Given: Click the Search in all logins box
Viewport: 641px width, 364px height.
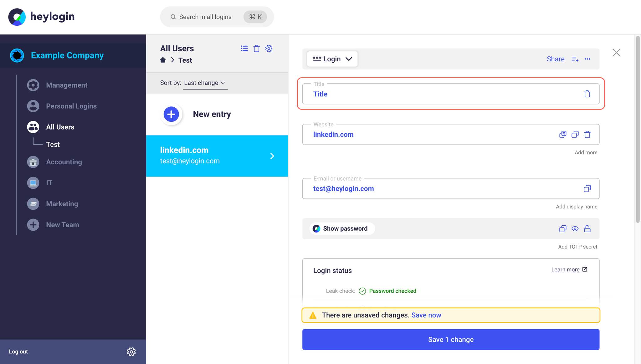Looking at the screenshot, I should pyautogui.click(x=217, y=17).
